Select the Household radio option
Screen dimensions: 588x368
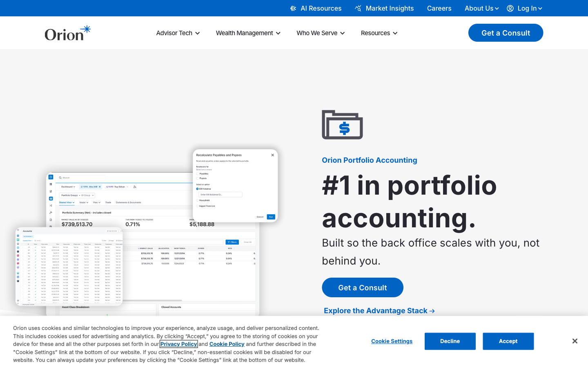(x=197, y=200)
